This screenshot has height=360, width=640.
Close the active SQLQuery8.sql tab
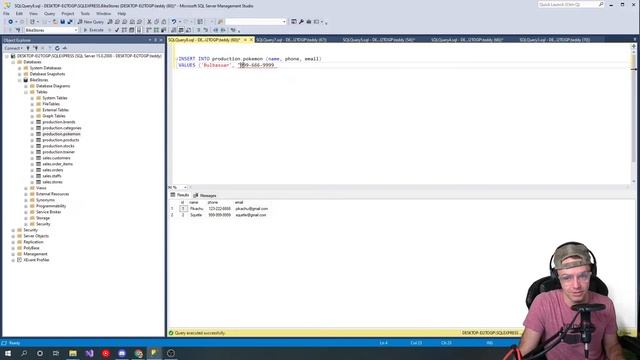[251, 40]
